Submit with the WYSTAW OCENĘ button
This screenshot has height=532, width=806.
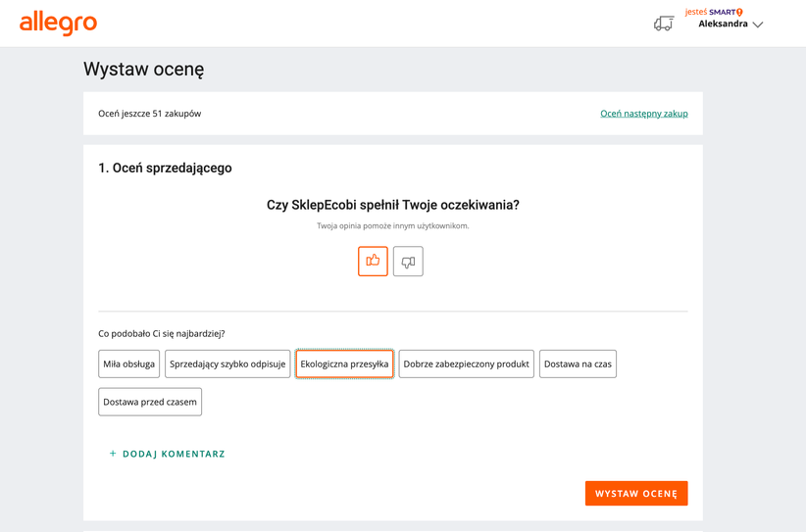tap(636, 493)
